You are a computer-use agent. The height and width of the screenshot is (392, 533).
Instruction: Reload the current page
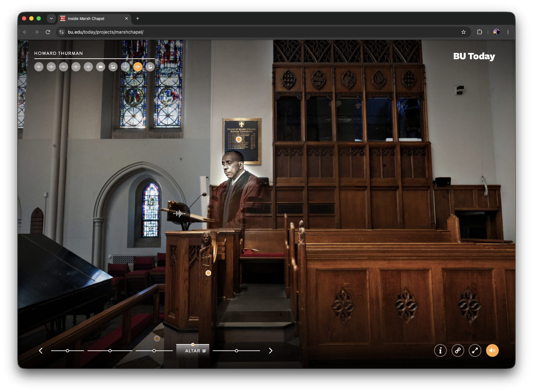tap(48, 32)
